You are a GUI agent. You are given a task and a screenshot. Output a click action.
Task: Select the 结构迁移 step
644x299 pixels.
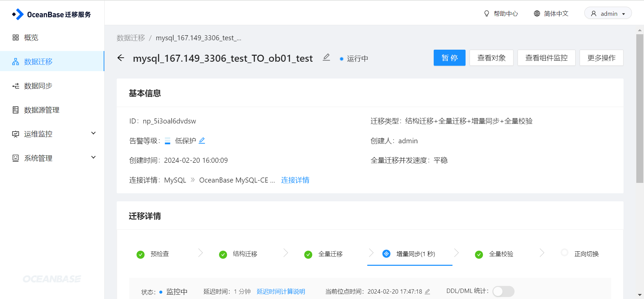[x=245, y=254]
